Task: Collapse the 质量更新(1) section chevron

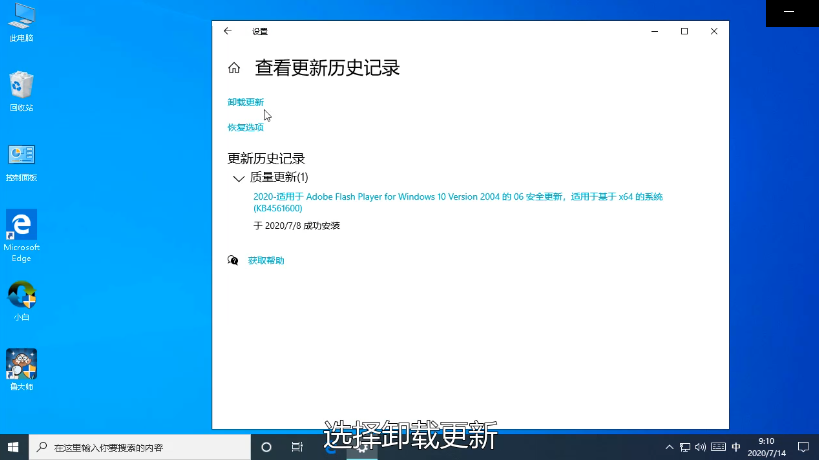Action: point(238,178)
